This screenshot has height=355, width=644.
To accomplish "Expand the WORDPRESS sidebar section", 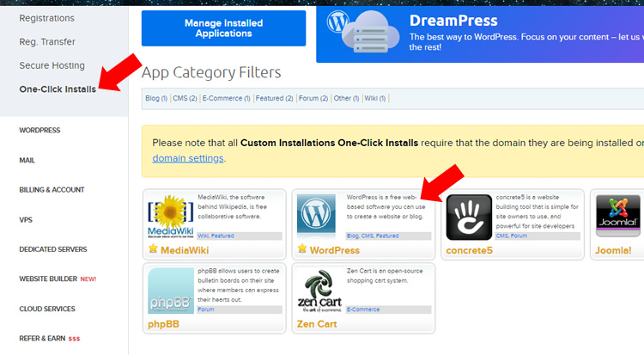I will pyautogui.click(x=39, y=130).
